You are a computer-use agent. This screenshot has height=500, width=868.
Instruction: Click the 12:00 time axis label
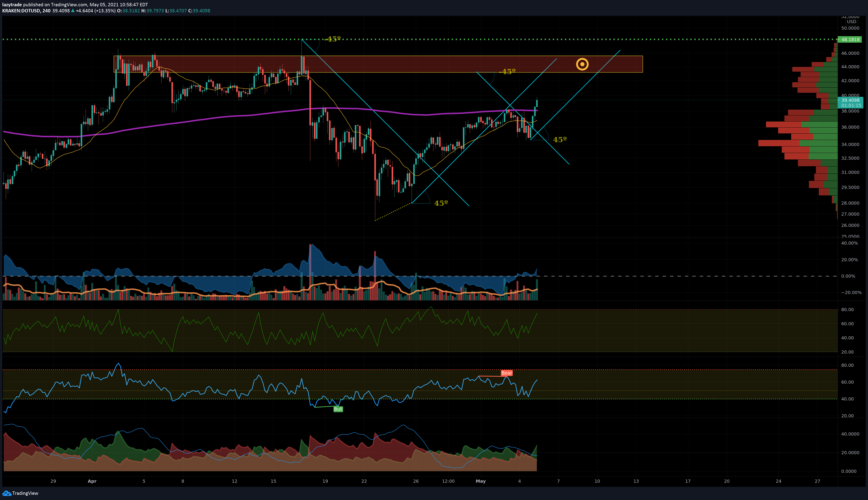coord(448,481)
